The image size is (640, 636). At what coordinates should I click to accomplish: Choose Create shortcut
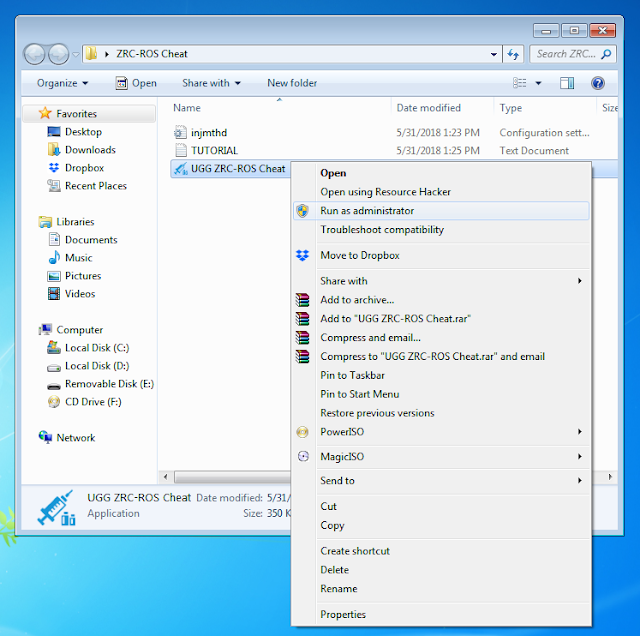[441, 551]
